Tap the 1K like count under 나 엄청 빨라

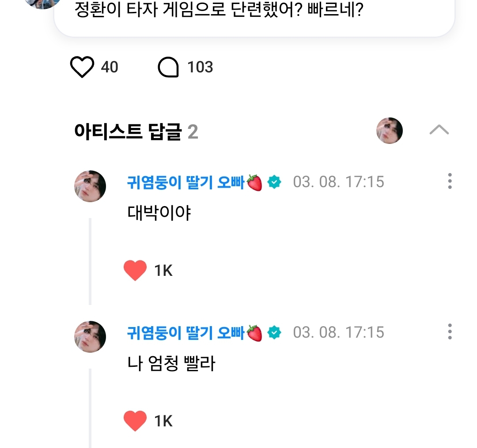click(163, 421)
